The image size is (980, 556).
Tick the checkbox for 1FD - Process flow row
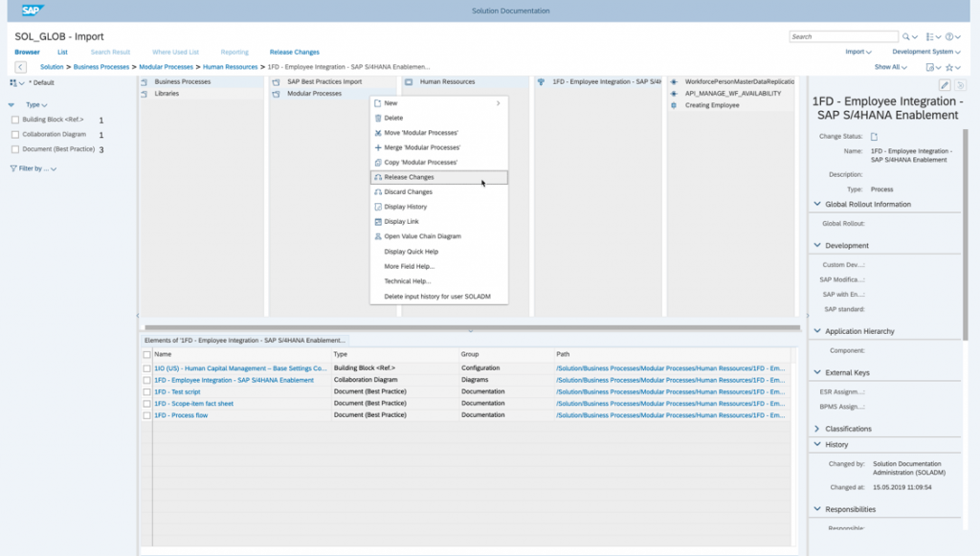(146, 415)
